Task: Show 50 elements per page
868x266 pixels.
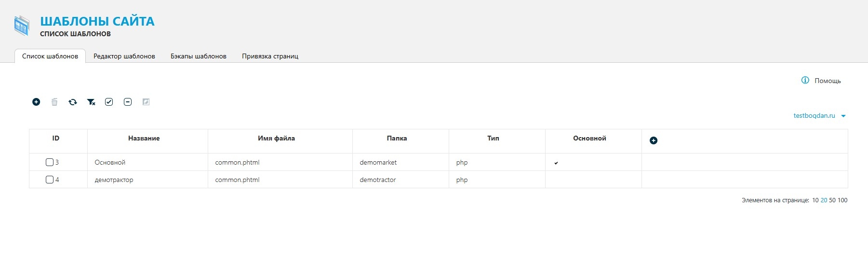Action: (832, 200)
